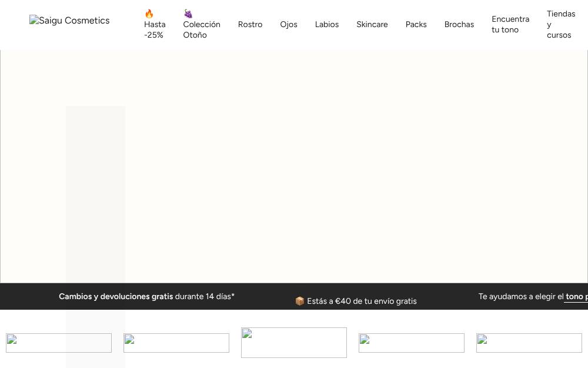Open the taller center image thumbnail

pos(294,343)
